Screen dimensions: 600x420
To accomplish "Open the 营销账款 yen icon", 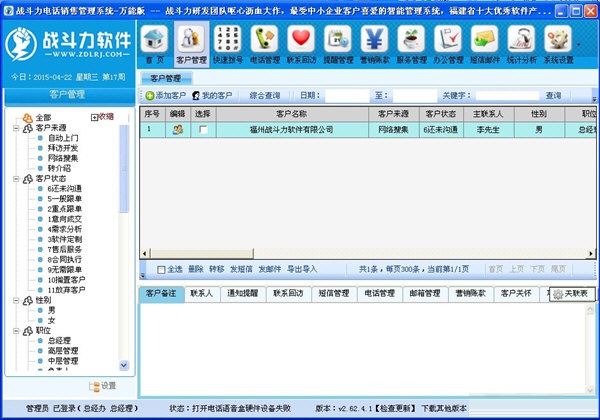I will [375, 39].
